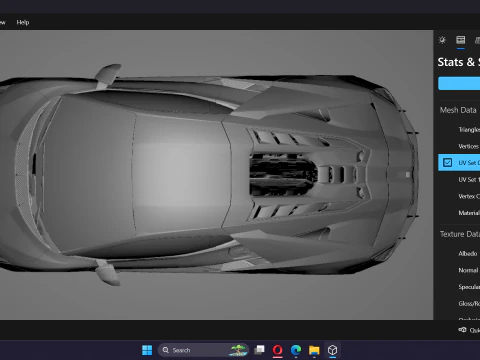Select the UV Set 1 row
The width and height of the screenshot is (480, 360).
coord(459,180)
